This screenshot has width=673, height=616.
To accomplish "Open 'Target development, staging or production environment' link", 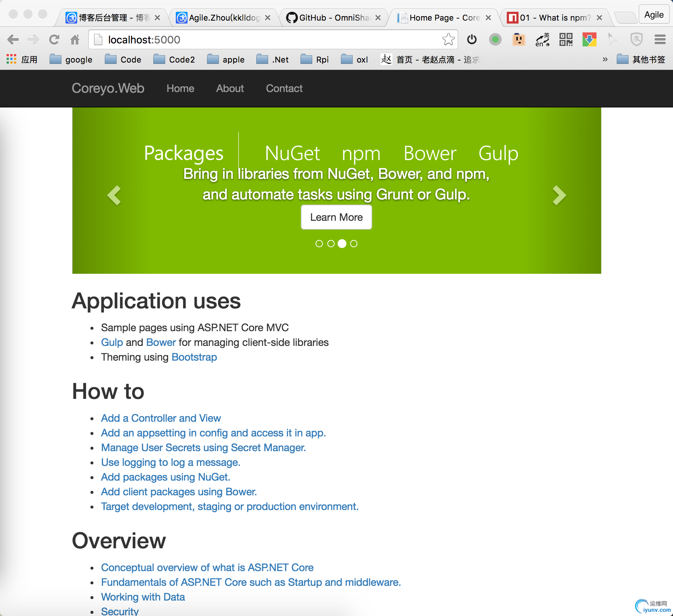I will point(229,506).
